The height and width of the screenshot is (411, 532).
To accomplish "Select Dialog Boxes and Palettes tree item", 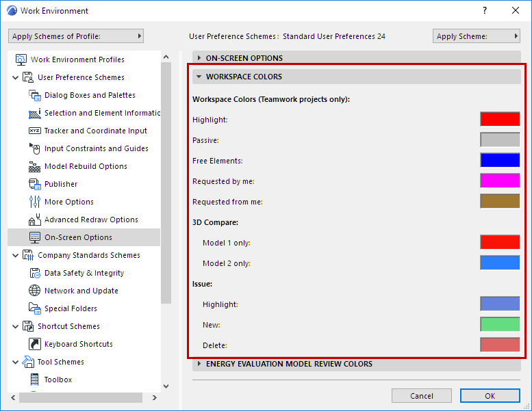I will point(90,95).
